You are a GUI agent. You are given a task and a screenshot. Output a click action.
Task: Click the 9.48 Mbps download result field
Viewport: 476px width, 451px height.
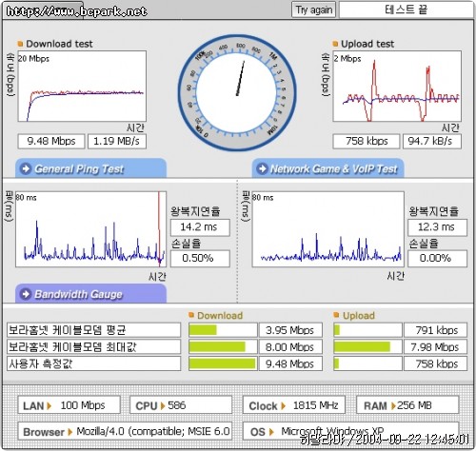[x=51, y=141]
